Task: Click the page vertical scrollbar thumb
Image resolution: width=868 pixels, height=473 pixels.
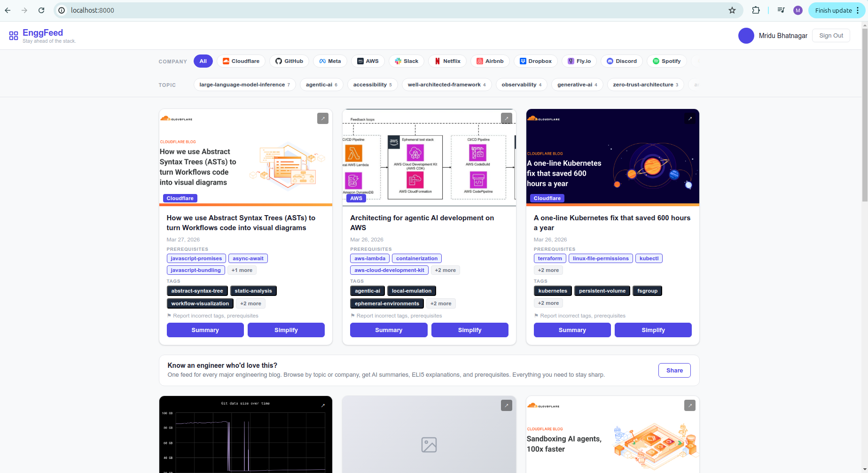Action: (x=865, y=115)
